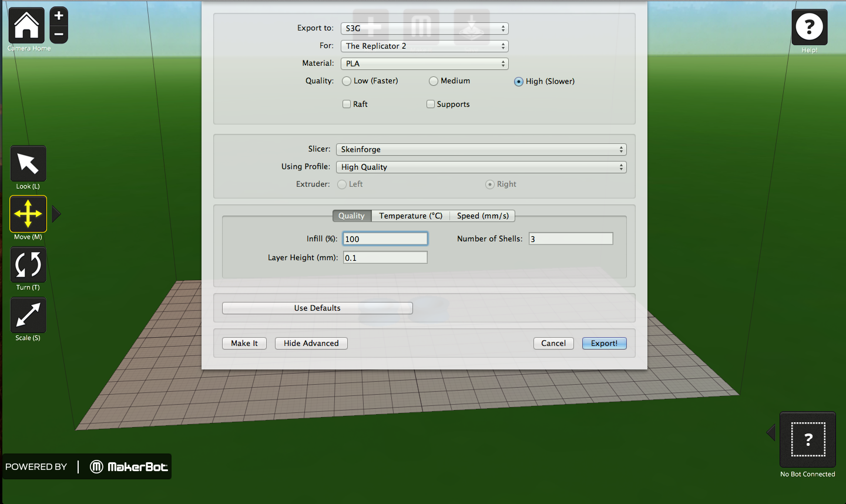This screenshot has width=846, height=504.
Task: Enable the Raft checkbox
Action: [347, 104]
